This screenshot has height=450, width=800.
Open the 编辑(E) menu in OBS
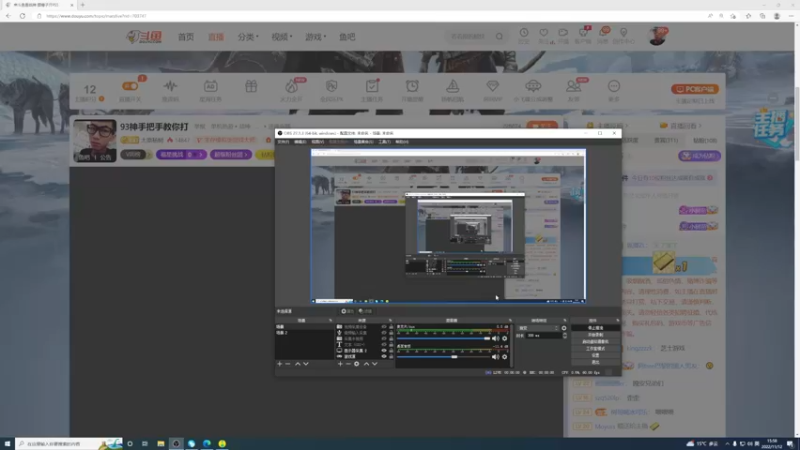[300, 142]
